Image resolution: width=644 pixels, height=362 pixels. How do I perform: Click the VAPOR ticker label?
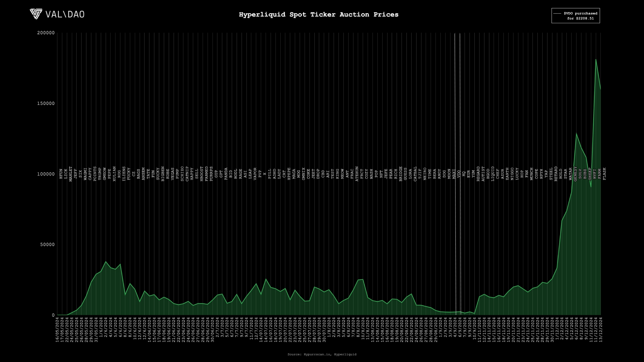pyautogui.click(x=255, y=174)
